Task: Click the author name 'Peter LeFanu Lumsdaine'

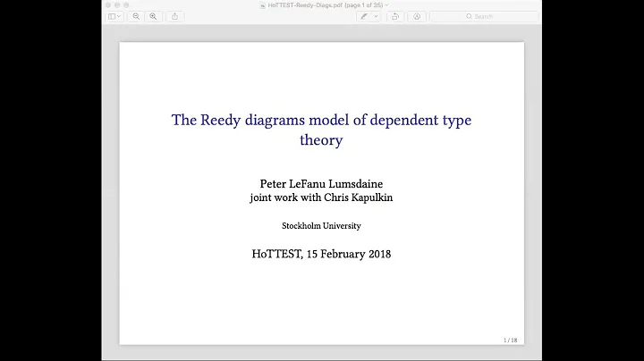Action: point(321,183)
